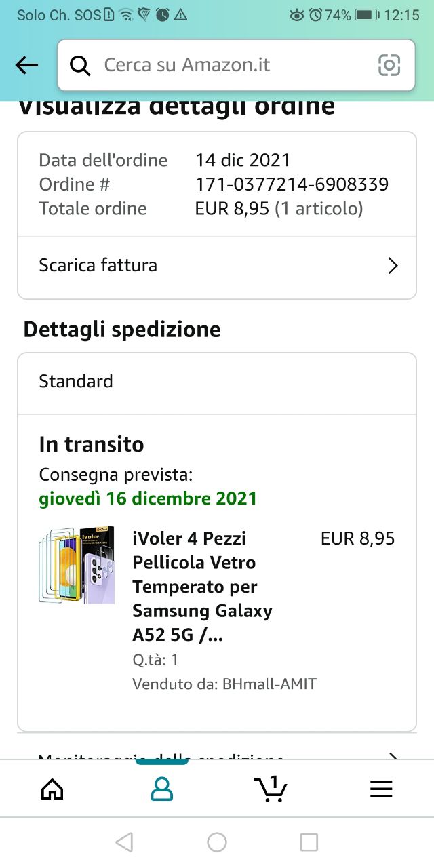Expand the shipment tracking row chevron
This screenshot has width=434, height=868.
pos(392,755)
